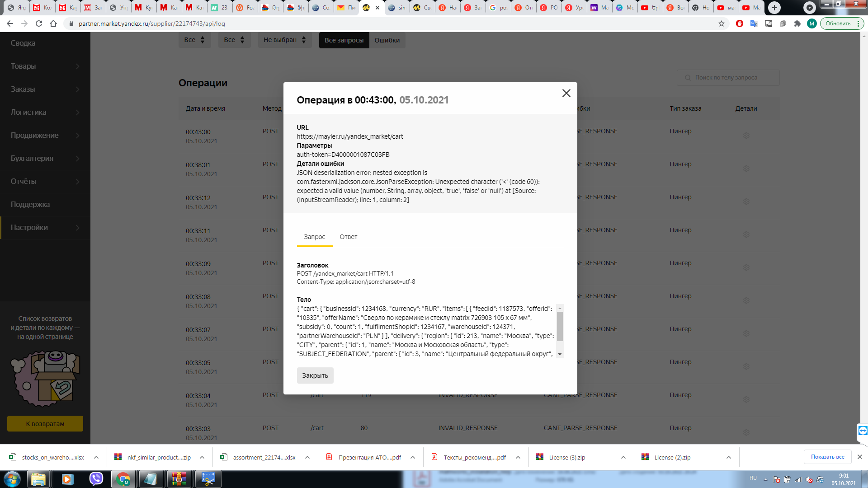Expand the Товары sidebar section
Viewport: 868px width, 488px height.
(45, 66)
